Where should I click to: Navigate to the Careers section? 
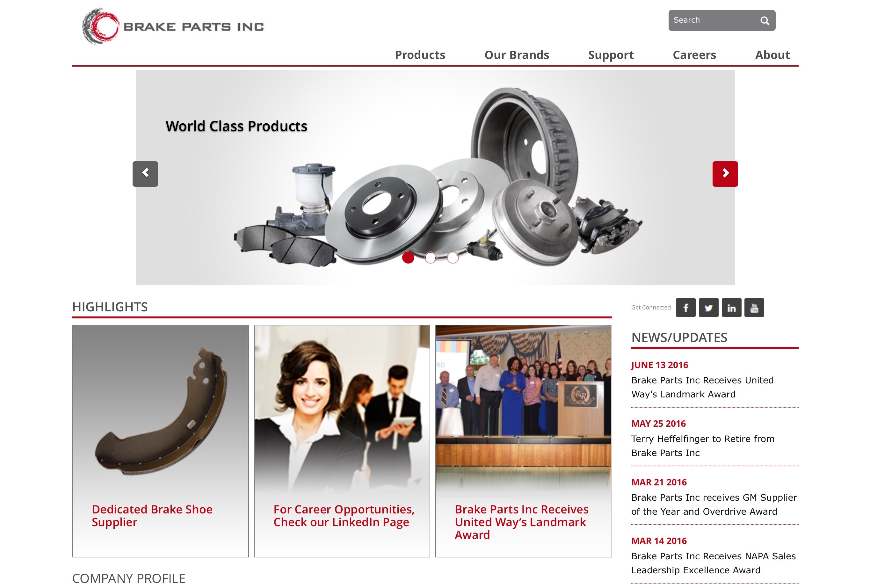694,55
